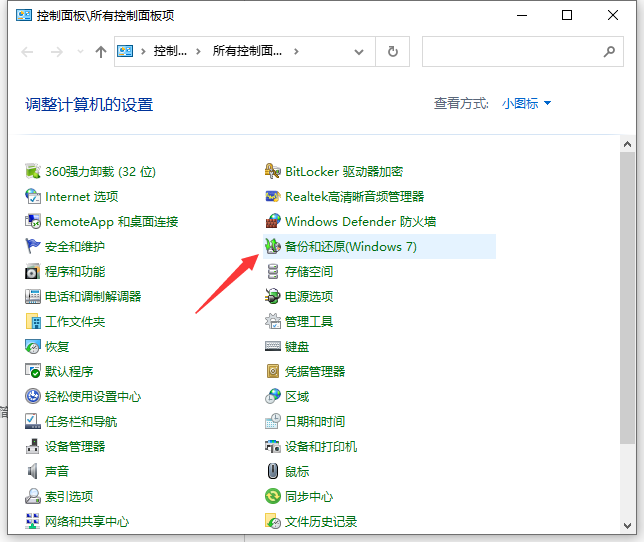Click the 管理工具 gear icon

273,322
